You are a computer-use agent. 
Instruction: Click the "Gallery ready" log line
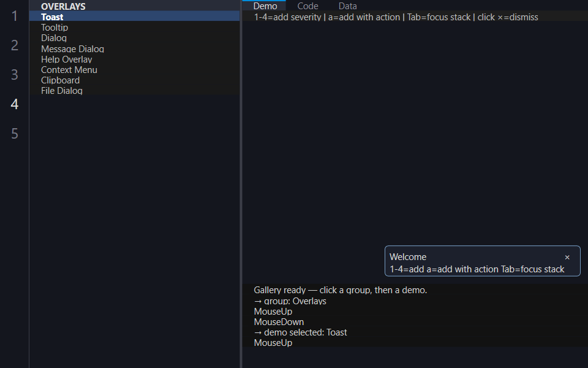pyautogui.click(x=341, y=290)
